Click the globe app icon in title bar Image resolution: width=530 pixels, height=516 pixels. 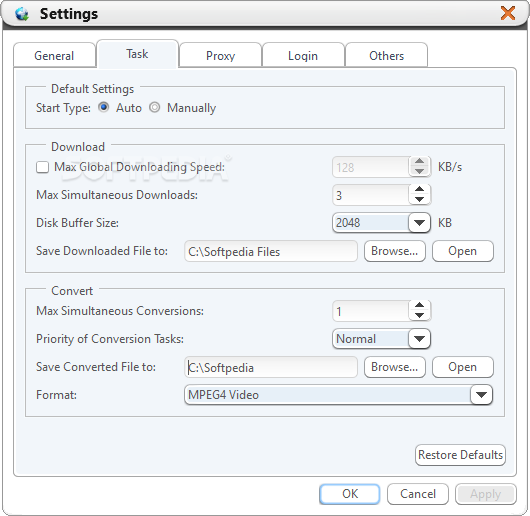click(22, 14)
